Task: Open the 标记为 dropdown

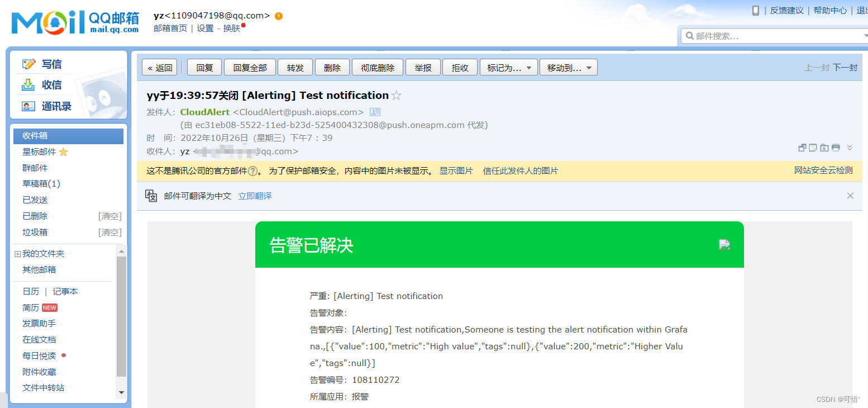Action: click(x=509, y=68)
